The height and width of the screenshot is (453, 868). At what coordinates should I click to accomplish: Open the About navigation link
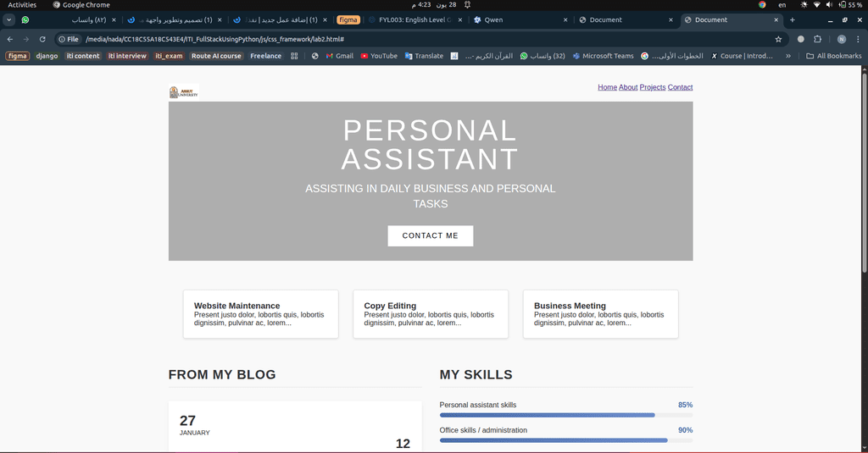pyautogui.click(x=628, y=87)
